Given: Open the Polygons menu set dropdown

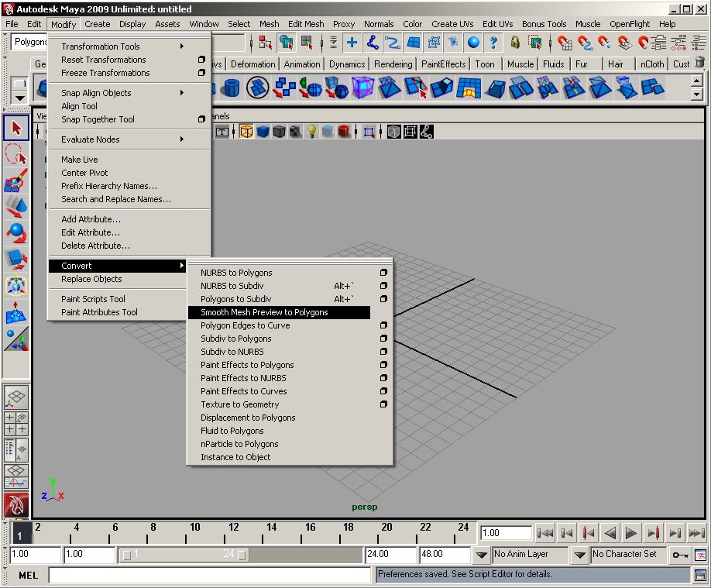Looking at the screenshot, I should 29,42.
